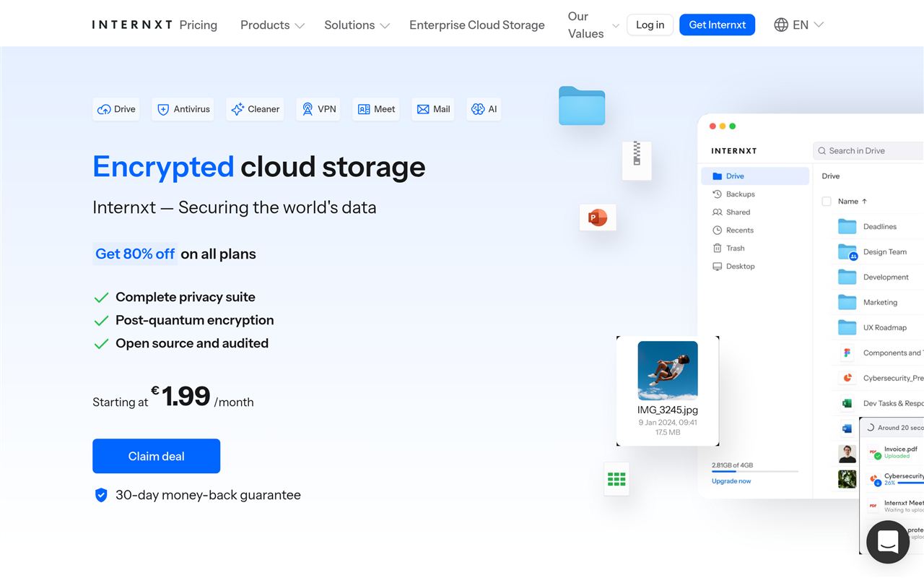
Task: Select the Mail product chip
Action: 433,109
